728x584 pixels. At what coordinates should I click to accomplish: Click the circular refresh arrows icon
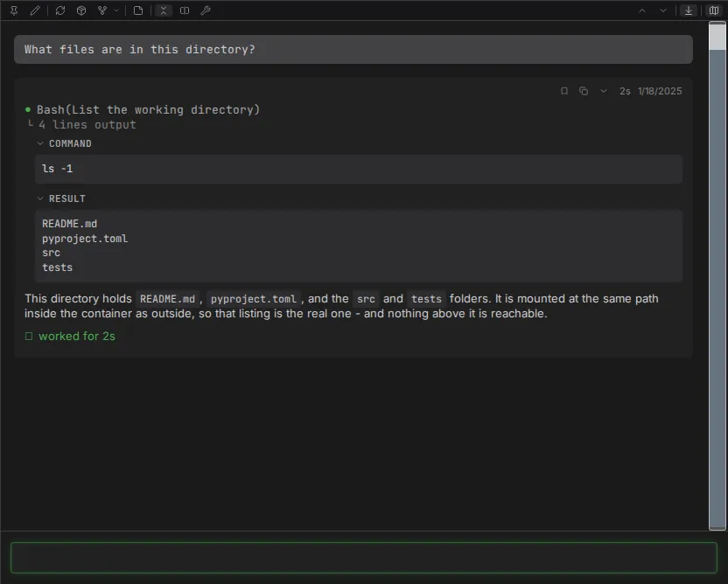pyautogui.click(x=60, y=10)
